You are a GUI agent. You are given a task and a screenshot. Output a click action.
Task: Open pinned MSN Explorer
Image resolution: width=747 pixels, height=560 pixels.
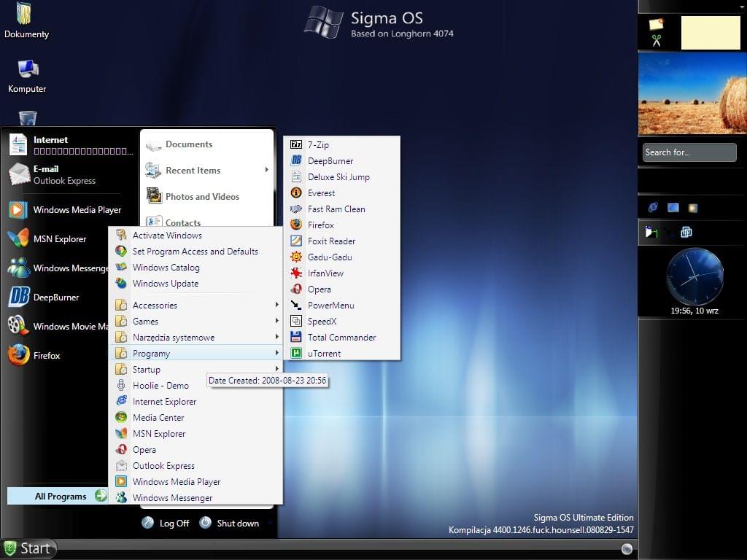47,239
